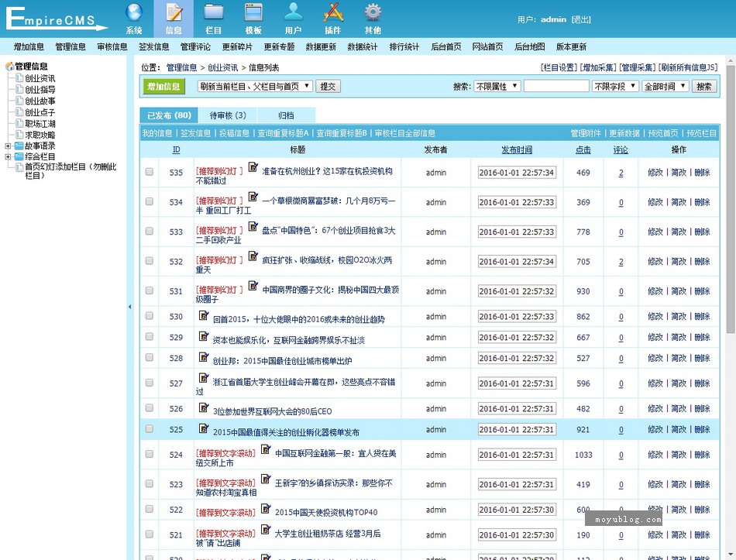Tick the checkbox for row 535

click(150, 172)
